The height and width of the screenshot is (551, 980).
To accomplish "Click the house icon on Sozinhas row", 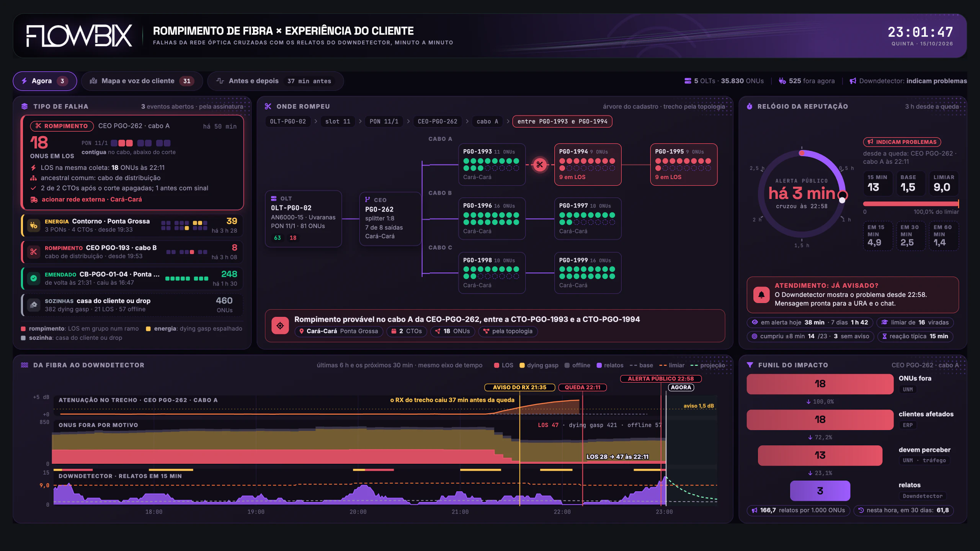I will pos(34,305).
